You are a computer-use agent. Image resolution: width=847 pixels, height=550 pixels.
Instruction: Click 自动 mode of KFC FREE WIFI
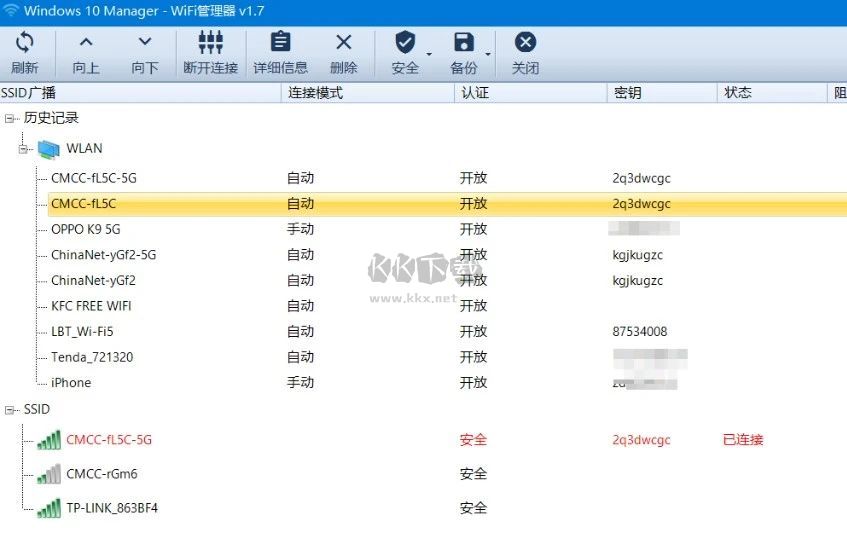click(300, 306)
